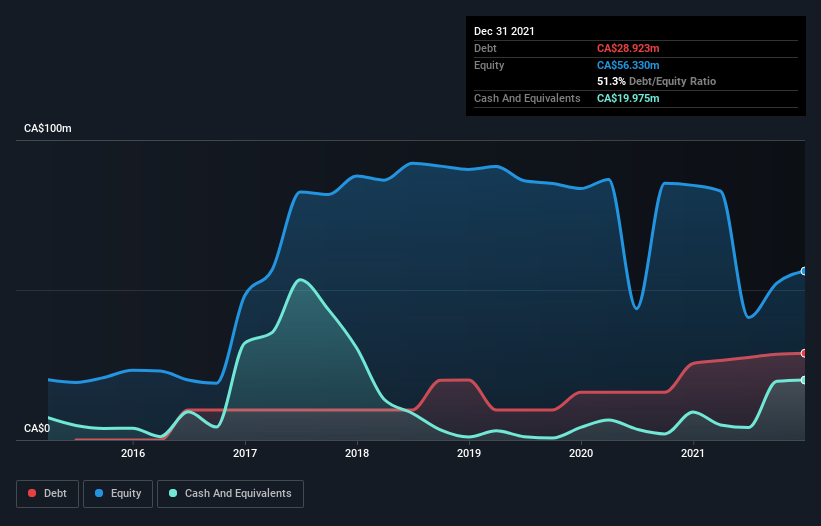The height and width of the screenshot is (526, 821).
Task: Click the Cash And Equivalents tooltip label
Action: point(527,98)
